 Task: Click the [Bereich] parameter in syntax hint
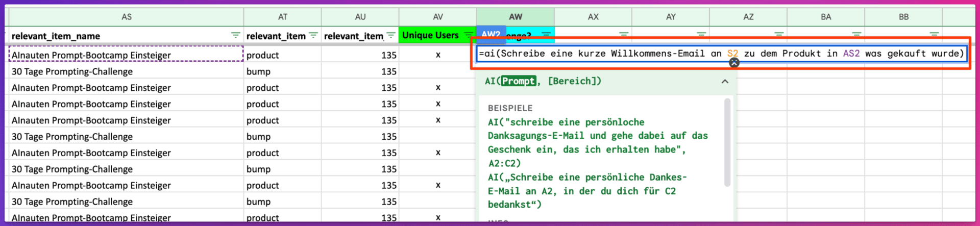click(x=571, y=81)
